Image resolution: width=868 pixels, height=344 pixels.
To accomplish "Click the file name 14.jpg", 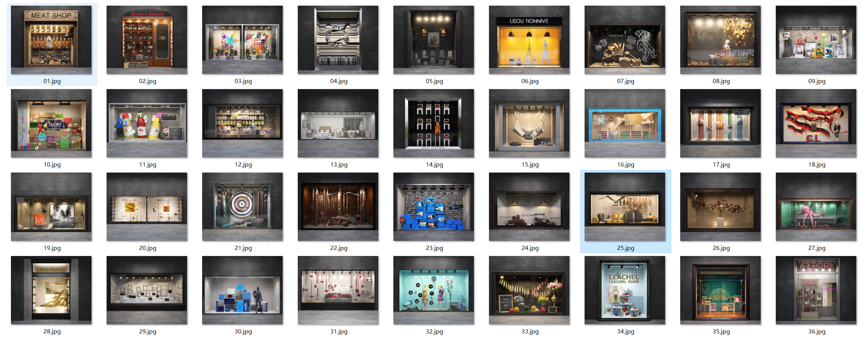I will 435,165.
